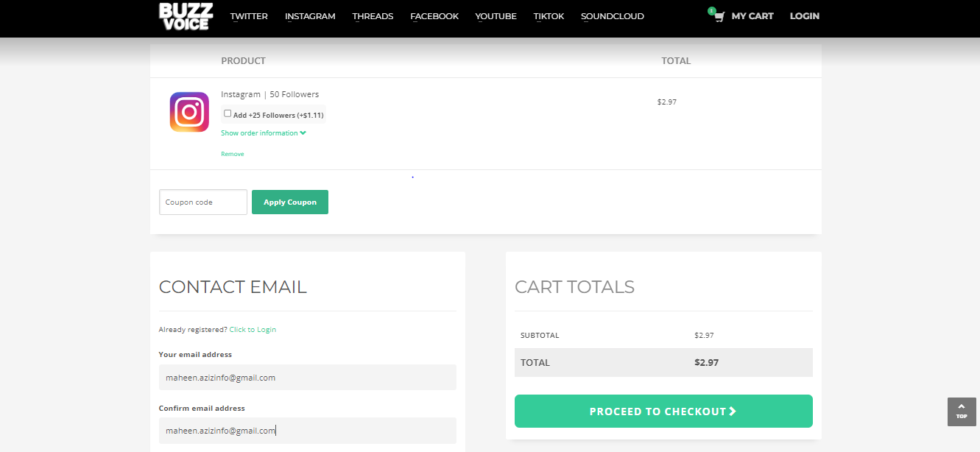Image resolution: width=980 pixels, height=452 pixels.
Task: Focus the Confirm email address field
Action: [x=308, y=431]
